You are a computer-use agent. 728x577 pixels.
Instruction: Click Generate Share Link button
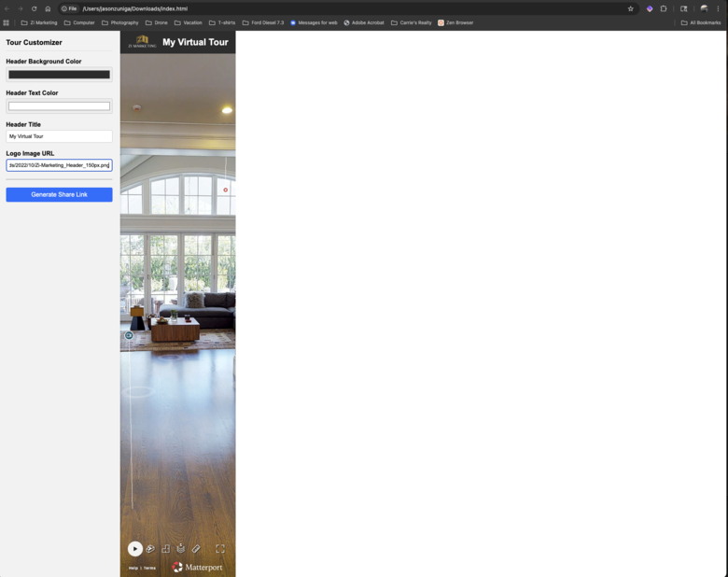click(x=59, y=194)
